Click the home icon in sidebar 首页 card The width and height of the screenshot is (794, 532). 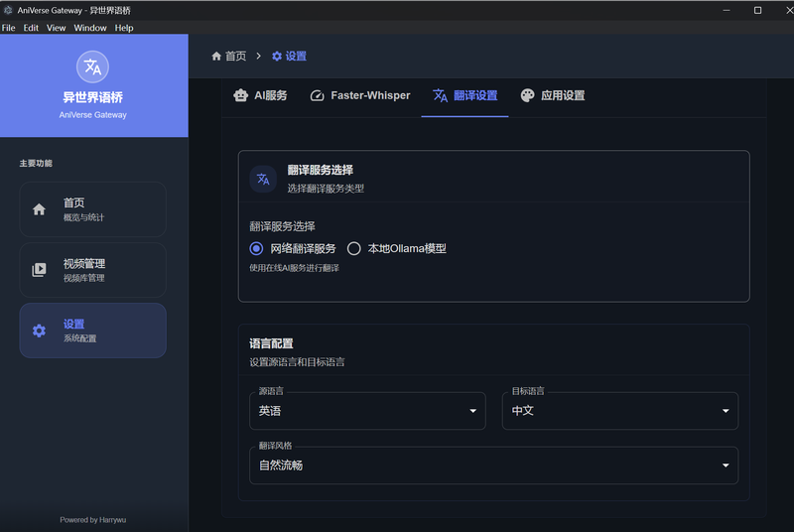click(39, 209)
